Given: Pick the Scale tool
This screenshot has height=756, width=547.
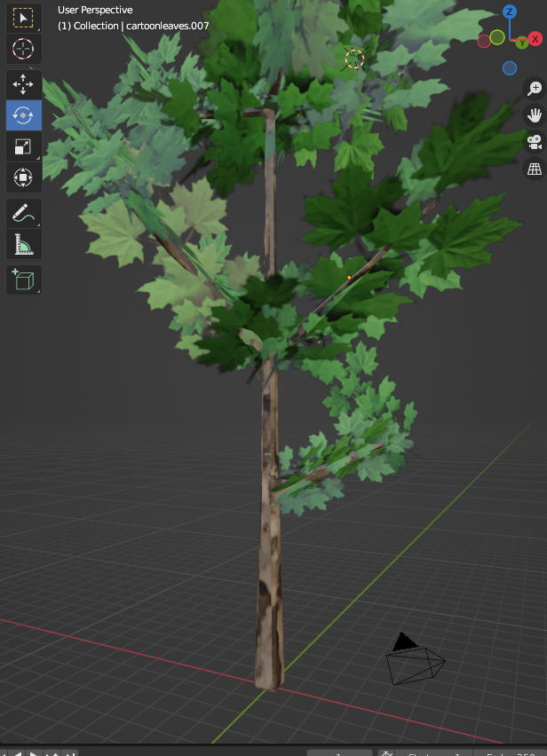Looking at the screenshot, I should click(23, 146).
